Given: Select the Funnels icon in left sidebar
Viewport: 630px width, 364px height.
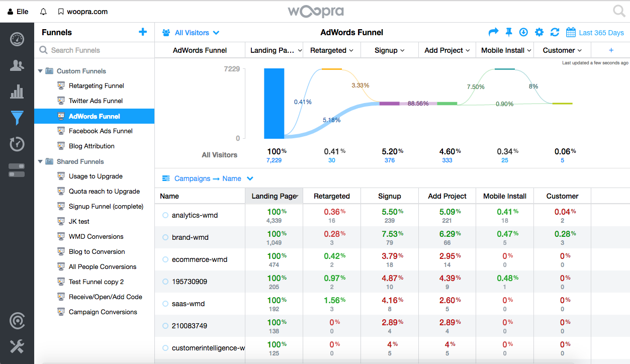Looking at the screenshot, I should [x=17, y=118].
